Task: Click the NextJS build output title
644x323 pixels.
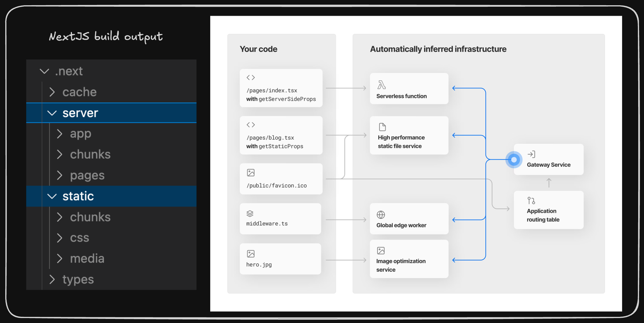Action: point(106,37)
